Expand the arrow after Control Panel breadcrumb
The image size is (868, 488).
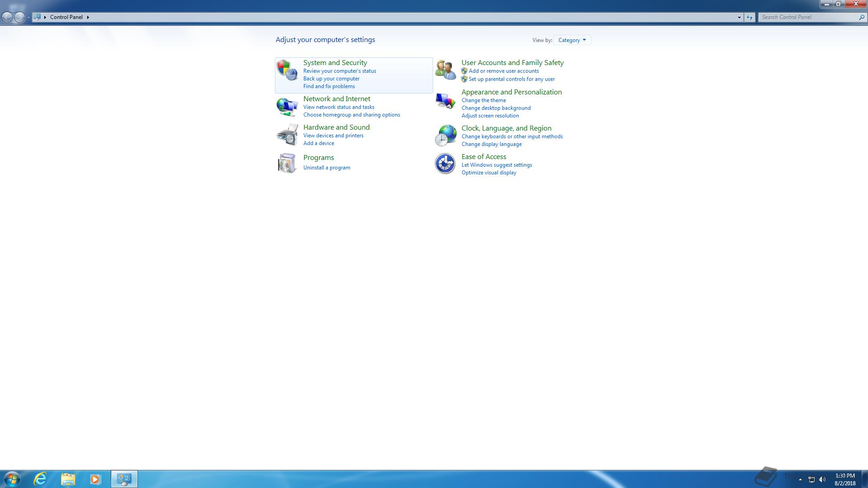(88, 17)
